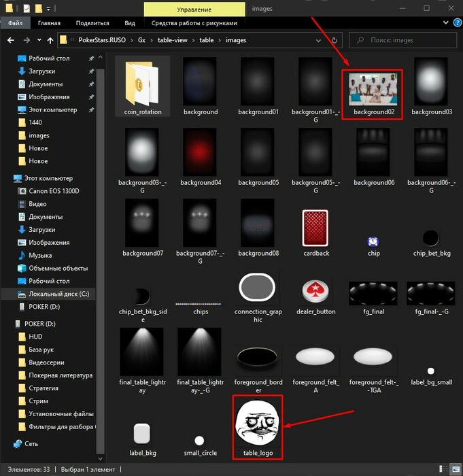The height and width of the screenshot is (476, 463).
Task: Expand the address bar history dropdown
Action: point(318,40)
